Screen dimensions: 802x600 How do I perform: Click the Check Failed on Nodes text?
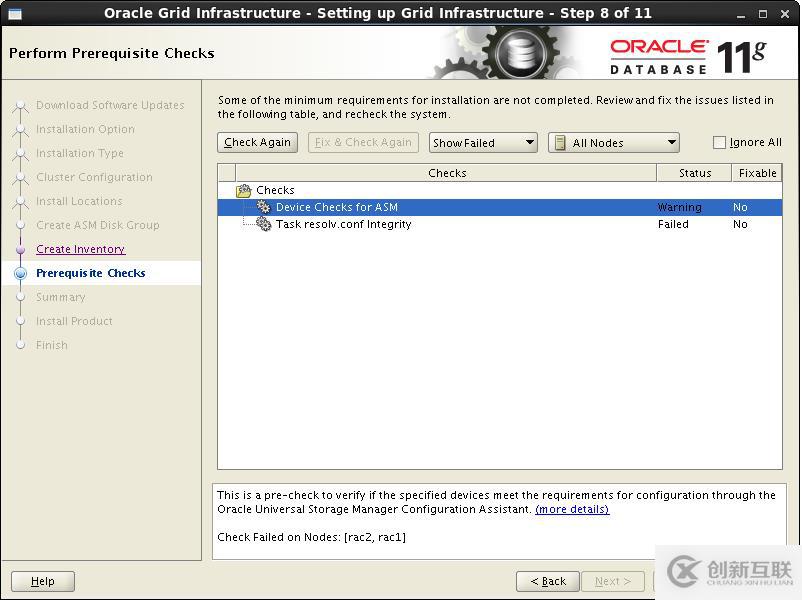pyautogui.click(x=311, y=537)
